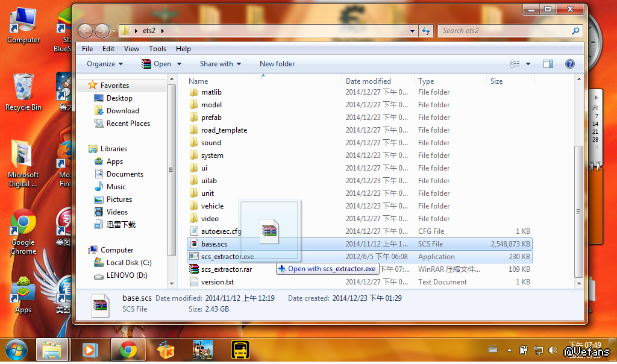Select the ui folder
Screen dimensions: 617x364
[204, 168]
